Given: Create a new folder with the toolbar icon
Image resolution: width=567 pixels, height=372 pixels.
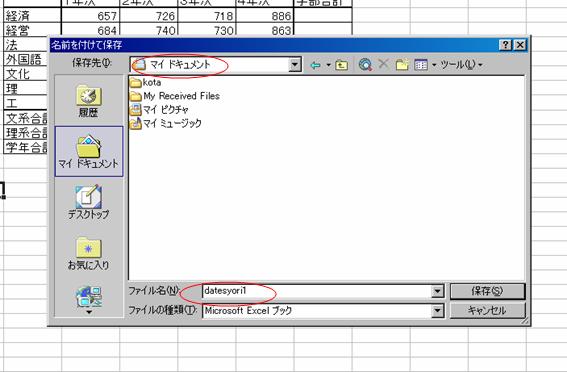Looking at the screenshot, I should (402, 65).
